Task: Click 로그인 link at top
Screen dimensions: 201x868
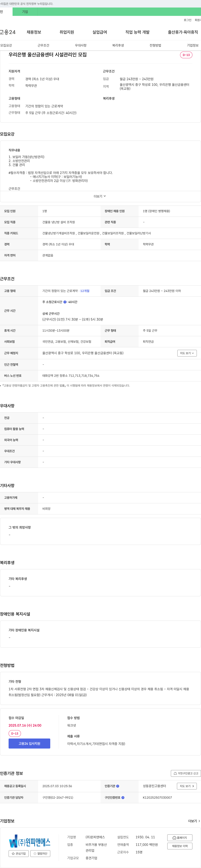Action: [187, 20]
